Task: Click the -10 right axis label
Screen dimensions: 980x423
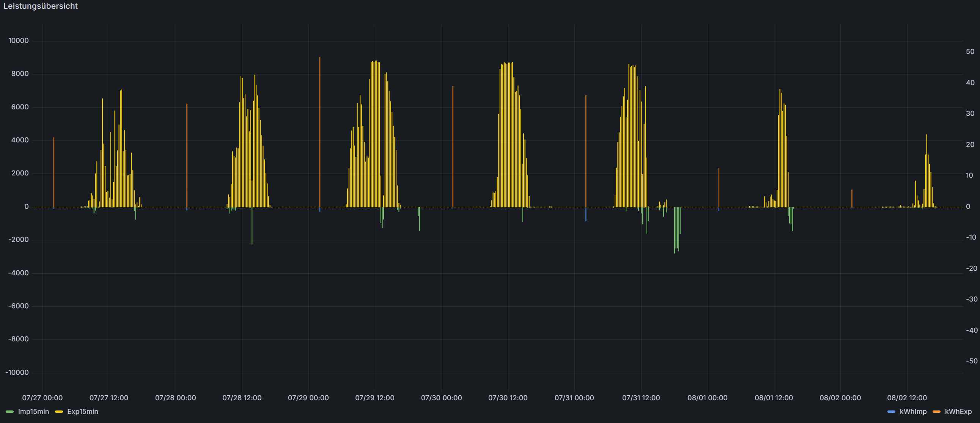Action: [971, 238]
